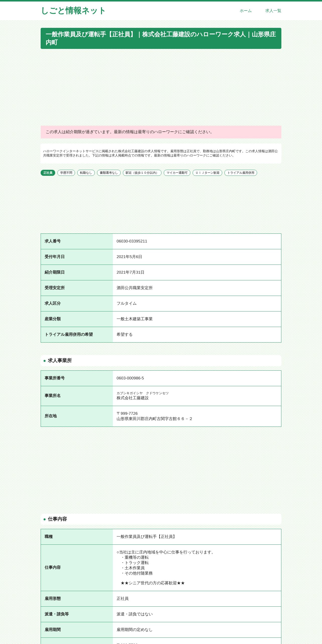Click the ハローワークインターネットサービス description paragraph
This screenshot has width=322, height=644.
[161, 153]
